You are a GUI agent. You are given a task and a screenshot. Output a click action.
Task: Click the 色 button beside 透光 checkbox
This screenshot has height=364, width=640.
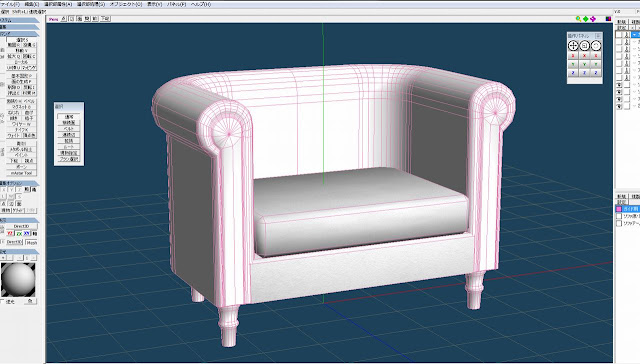coord(30,301)
